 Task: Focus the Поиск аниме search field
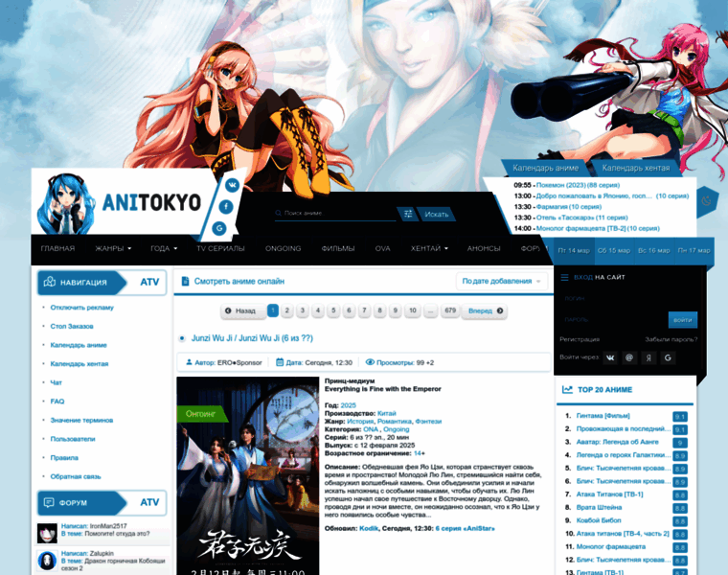[x=335, y=213]
